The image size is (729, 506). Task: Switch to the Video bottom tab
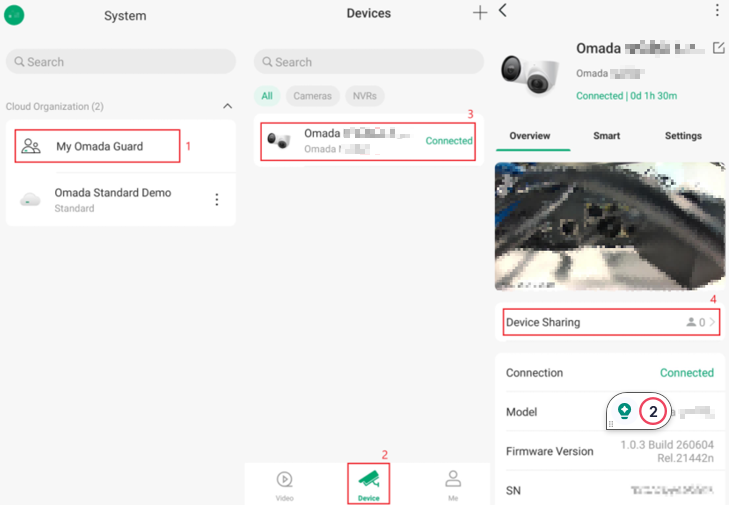[x=285, y=485]
